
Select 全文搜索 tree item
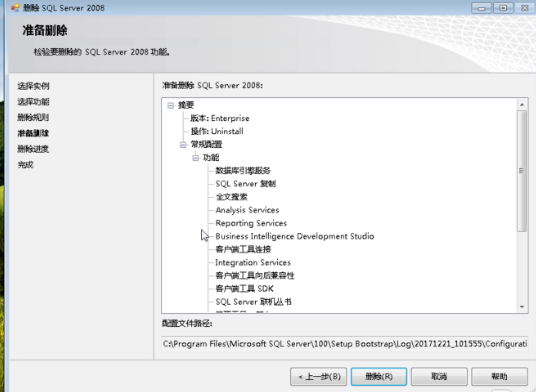coord(231,197)
